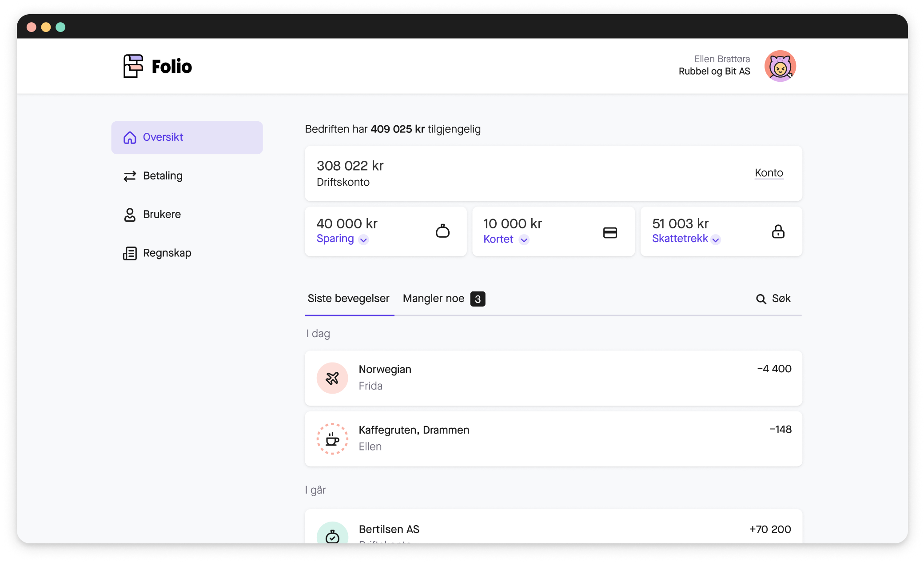Image resolution: width=924 pixels, height=562 pixels.
Task: Open the Norwegian -4 400 transaction row
Action: [x=553, y=378]
